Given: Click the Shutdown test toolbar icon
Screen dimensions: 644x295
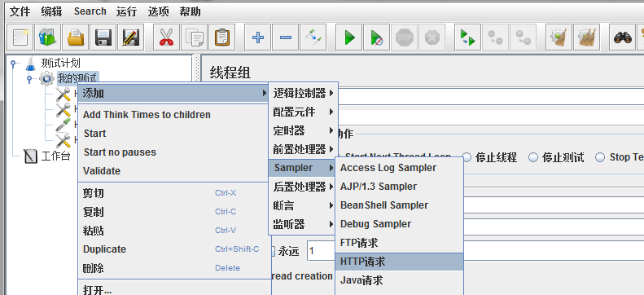Looking at the screenshot, I should (432, 37).
